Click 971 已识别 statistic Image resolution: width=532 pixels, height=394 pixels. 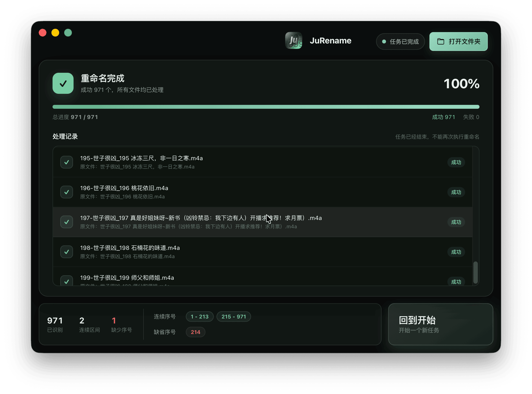(55, 324)
